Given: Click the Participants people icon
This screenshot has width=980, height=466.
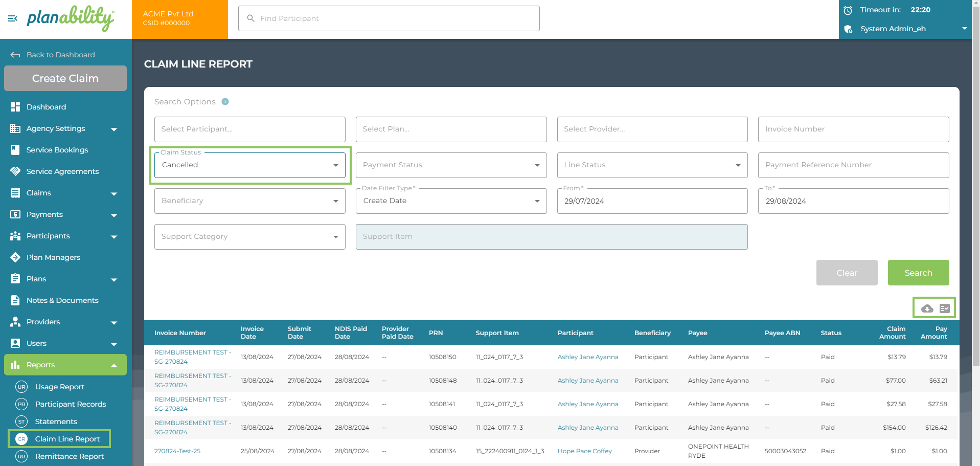Looking at the screenshot, I should (15, 236).
